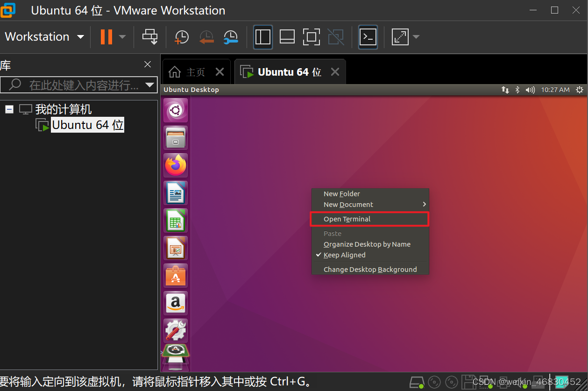Take a snapshot of this virtual machine
Image resolution: width=588 pixels, height=391 pixels.
181,37
